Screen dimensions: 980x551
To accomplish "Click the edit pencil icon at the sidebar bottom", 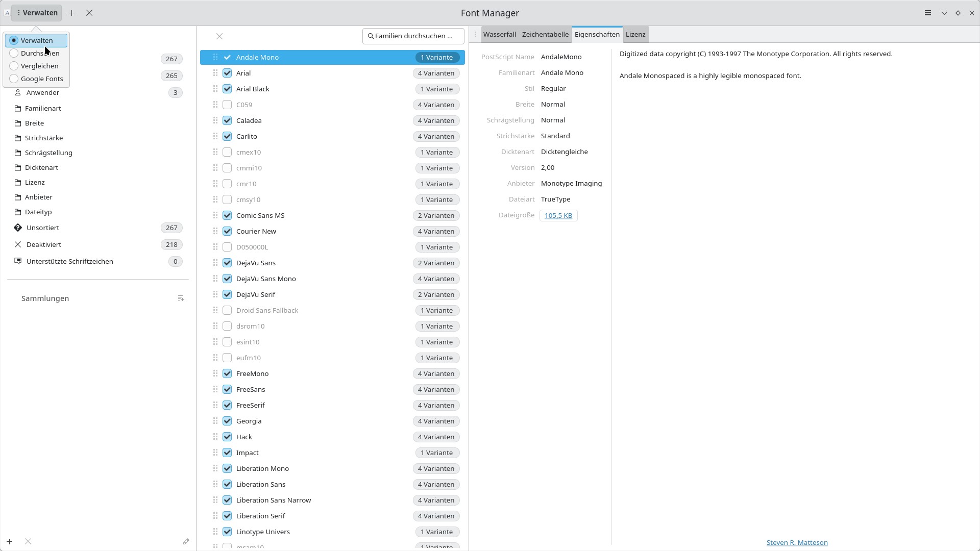I will point(186,542).
